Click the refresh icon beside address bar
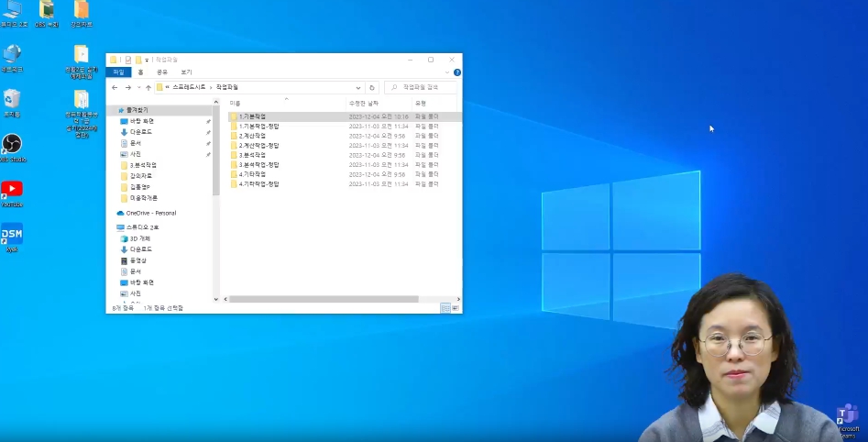868x442 pixels. (x=371, y=87)
